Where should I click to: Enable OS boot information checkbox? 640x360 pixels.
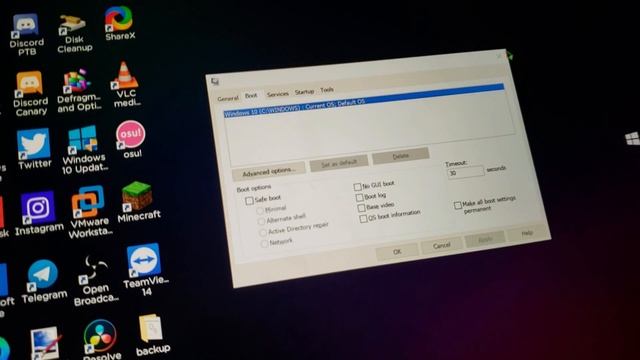(x=363, y=219)
